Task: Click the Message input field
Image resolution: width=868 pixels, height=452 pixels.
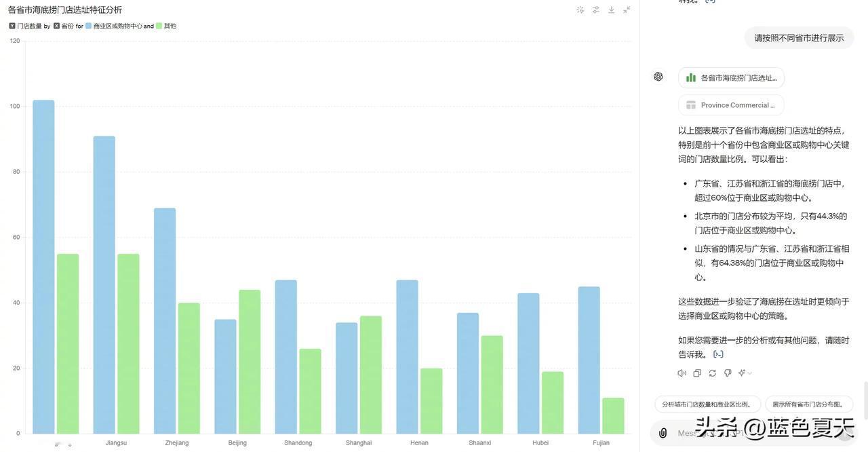Action: click(x=753, y=433)
